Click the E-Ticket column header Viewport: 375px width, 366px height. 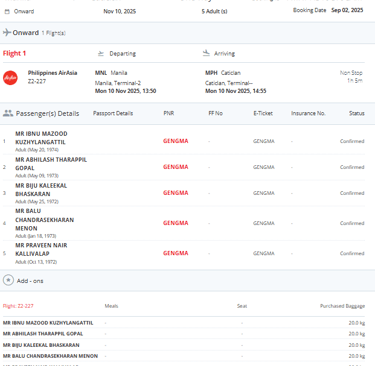(263, 113)
